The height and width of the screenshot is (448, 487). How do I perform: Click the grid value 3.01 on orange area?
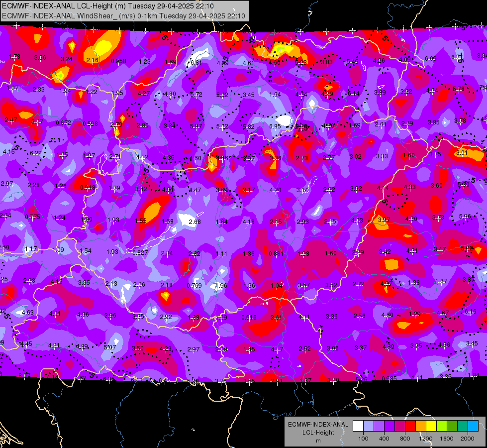462,152
